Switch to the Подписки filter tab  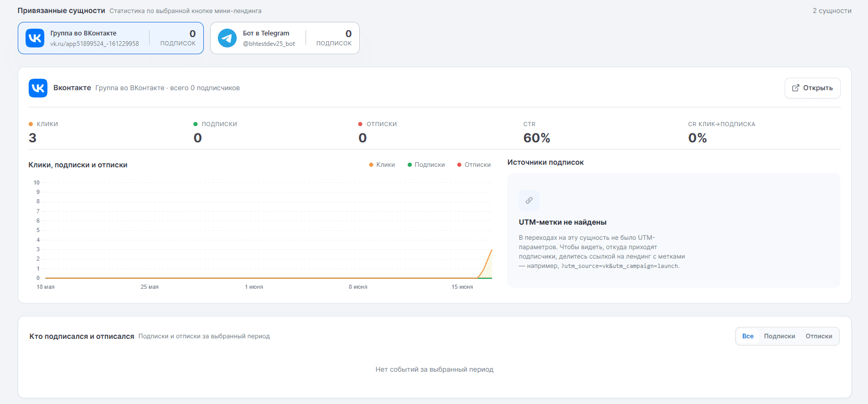pyautogui.click(x=779, y=336)
